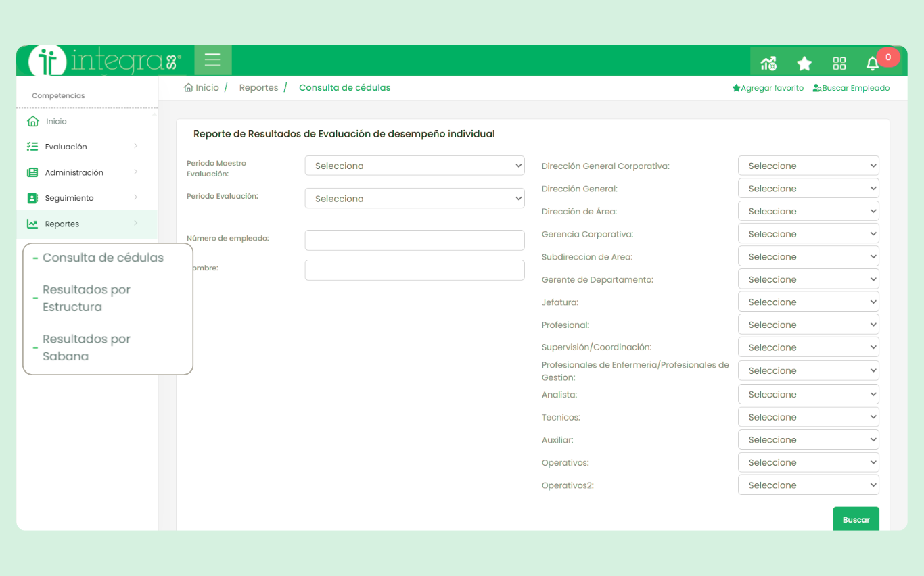Screen dimensions: 924x576
Task: Open the Dirección General Corporativa dropdown
Action: coord(808,166)
